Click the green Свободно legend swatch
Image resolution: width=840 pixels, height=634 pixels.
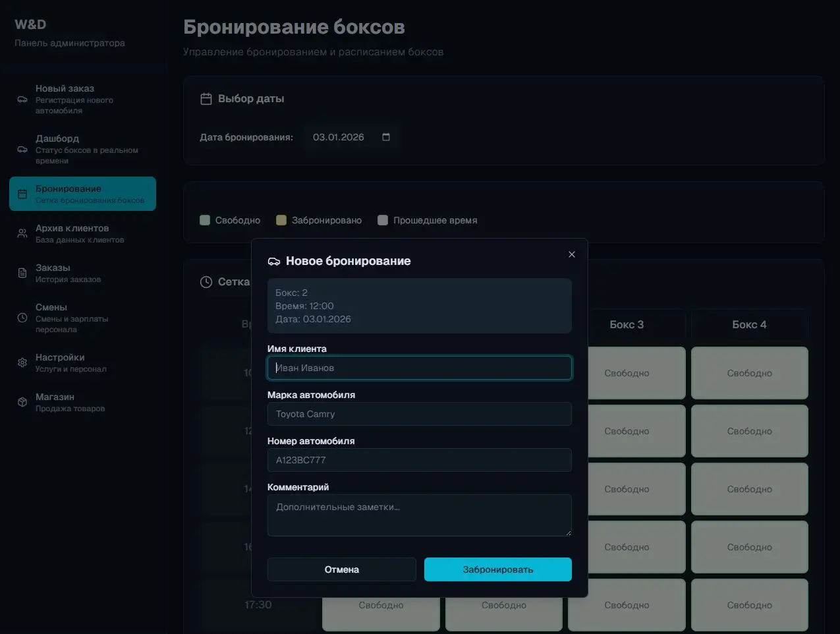(x=205, y=219)
